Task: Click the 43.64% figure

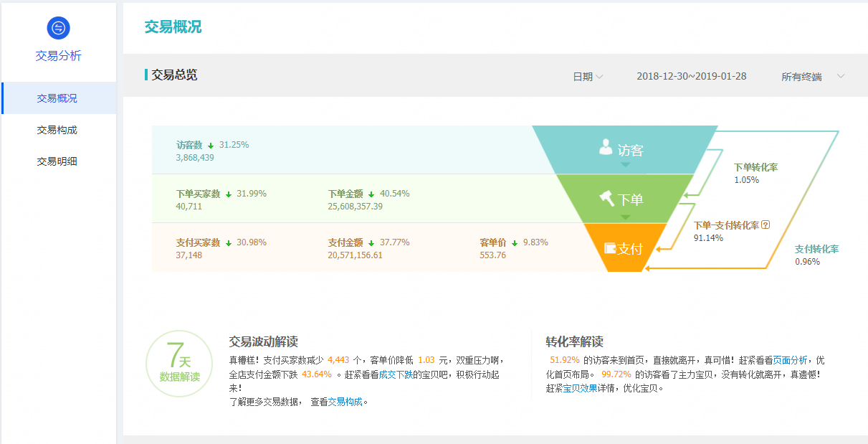Action: point(317,374)
